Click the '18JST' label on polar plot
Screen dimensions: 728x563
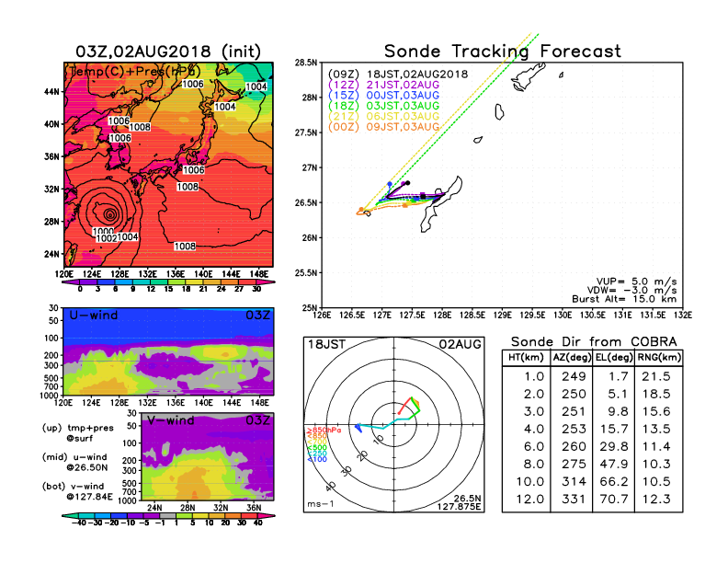pos(327,345)
